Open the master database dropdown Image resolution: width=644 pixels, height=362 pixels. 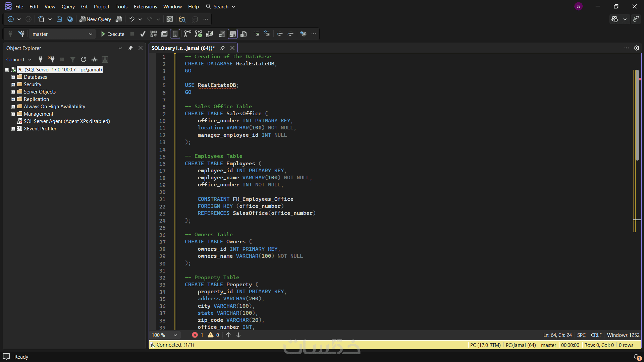[90, 34]
